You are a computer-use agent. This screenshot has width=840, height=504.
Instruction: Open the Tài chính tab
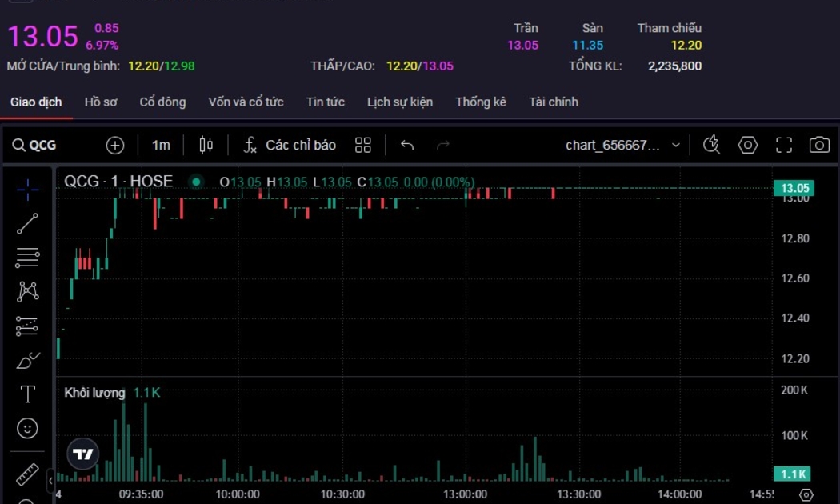[x=553, y=102]
